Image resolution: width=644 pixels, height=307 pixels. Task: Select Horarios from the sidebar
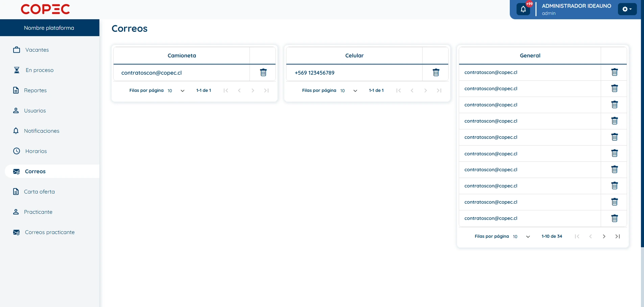[36, 151]
